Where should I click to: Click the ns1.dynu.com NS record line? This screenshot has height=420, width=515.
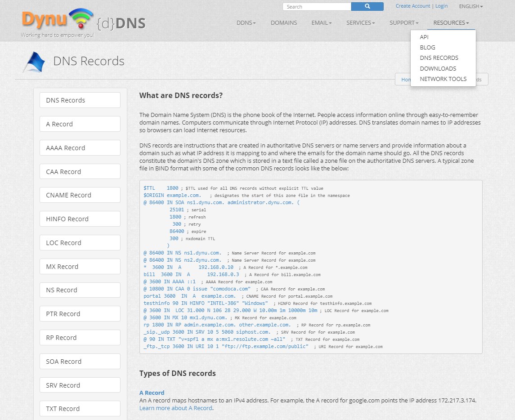click(229, 253)
